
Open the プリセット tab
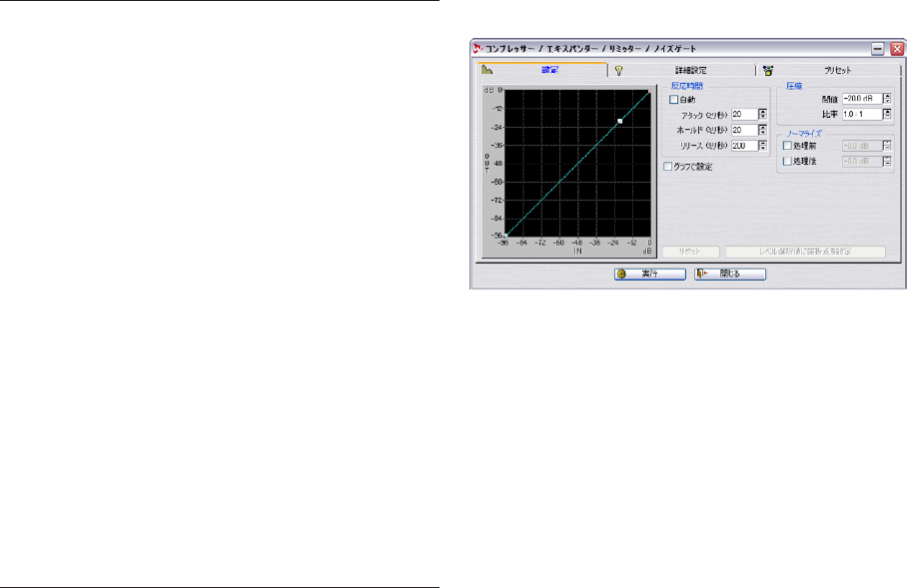click(x=828, y=71)
